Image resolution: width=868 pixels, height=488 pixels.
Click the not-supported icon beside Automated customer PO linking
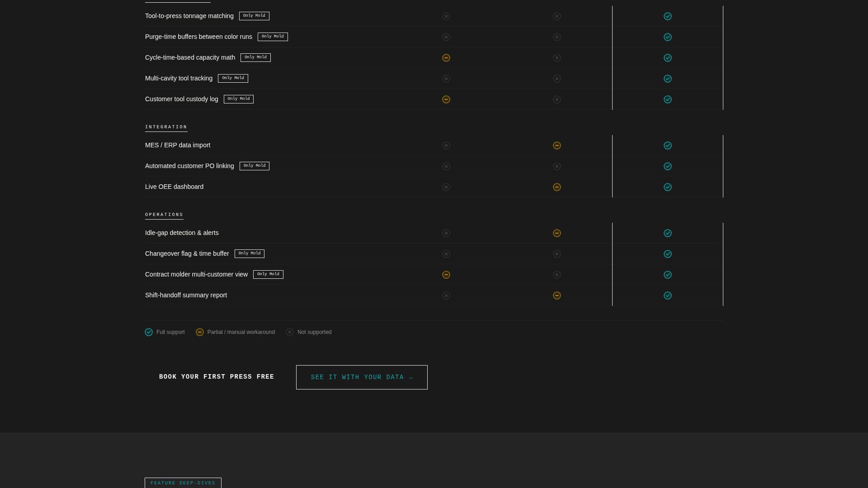[x=557, y=166]
